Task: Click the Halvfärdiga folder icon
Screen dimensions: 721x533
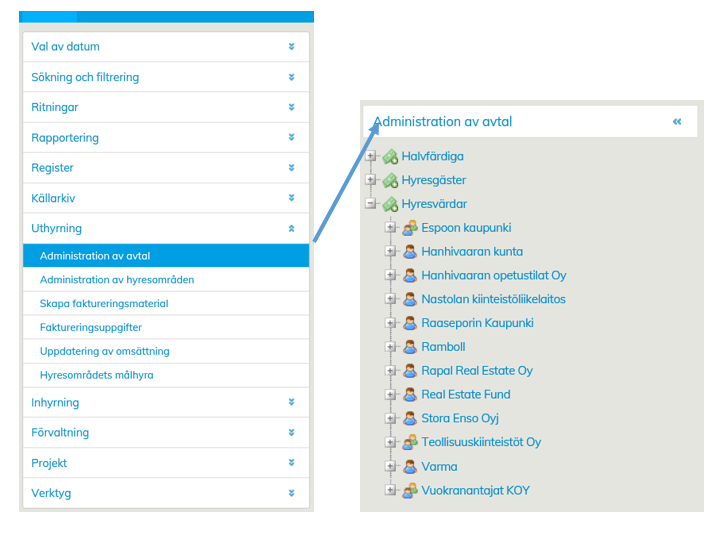Action: [x=390, y=157]
